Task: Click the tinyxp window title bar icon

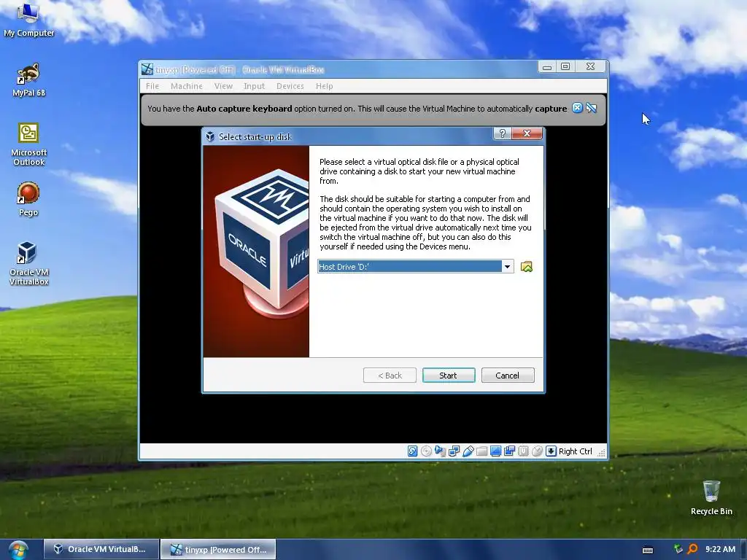Action: 147,69
